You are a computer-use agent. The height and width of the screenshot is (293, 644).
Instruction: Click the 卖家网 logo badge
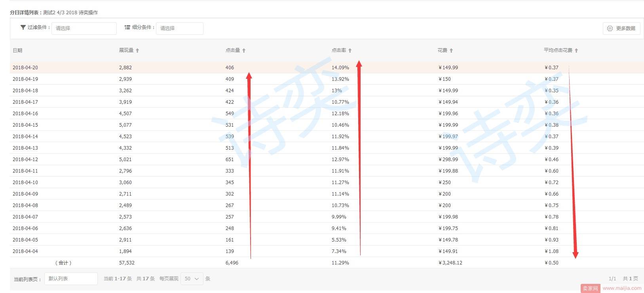591,288
